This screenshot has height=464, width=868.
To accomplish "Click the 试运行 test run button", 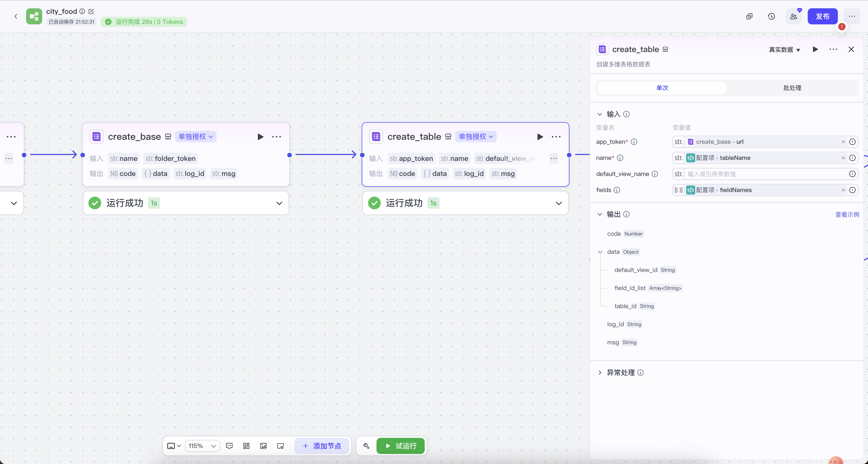I will pos(401,446).
